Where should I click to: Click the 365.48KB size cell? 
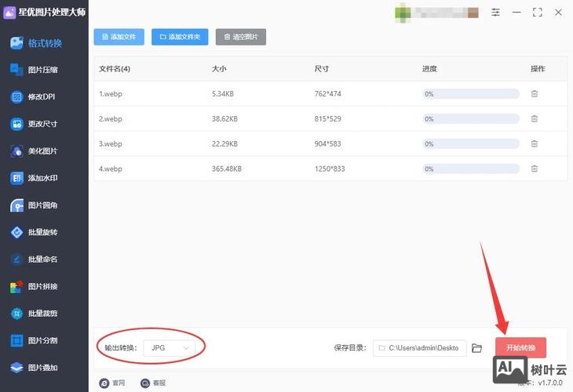tap(227, 169)
